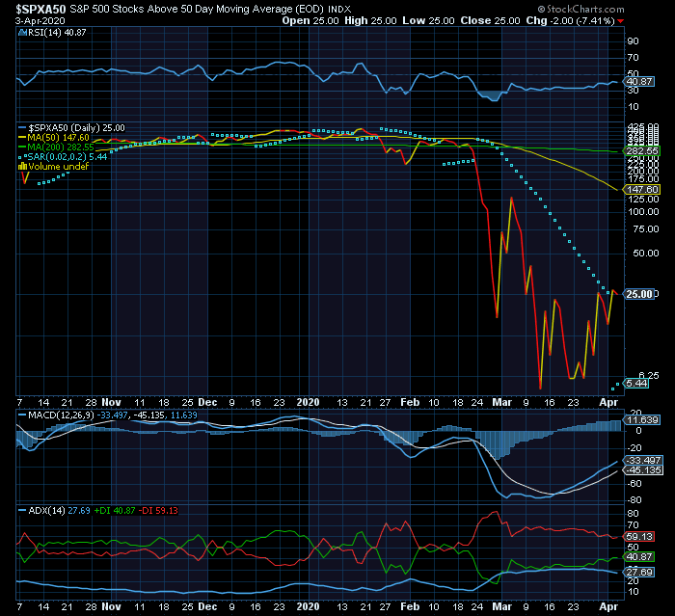Viewport: 675px width, 616px height.
Task: Click the +DI 40.87 legend label
Action: click(x=115, y=511)
